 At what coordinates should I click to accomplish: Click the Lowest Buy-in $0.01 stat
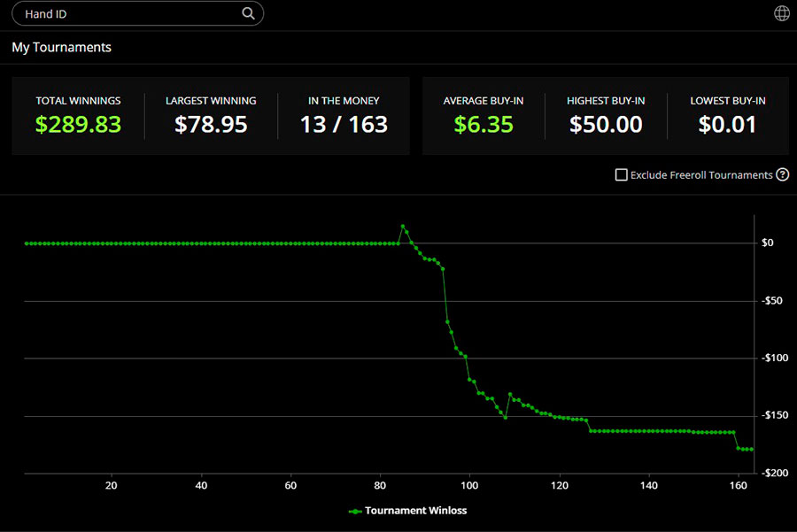728,125
